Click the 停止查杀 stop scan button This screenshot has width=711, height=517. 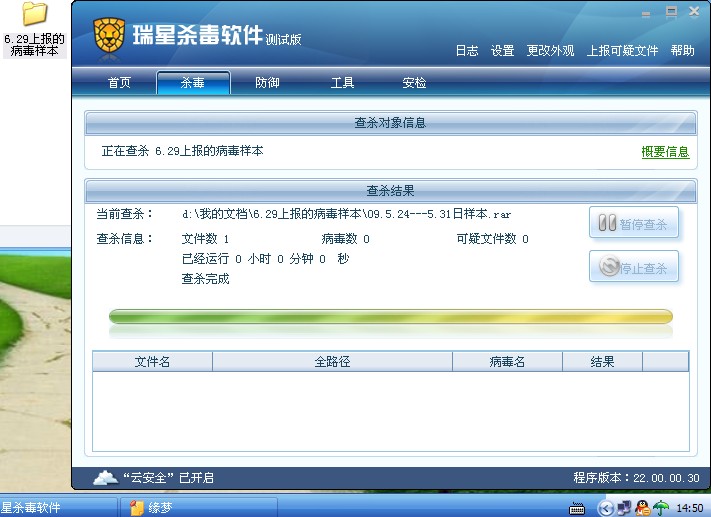pos(634,267)
